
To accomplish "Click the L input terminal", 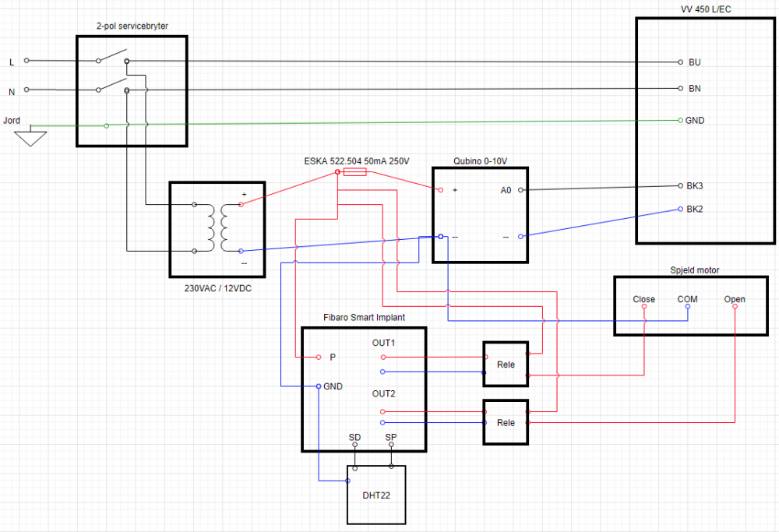I will (x=26, y=61).
